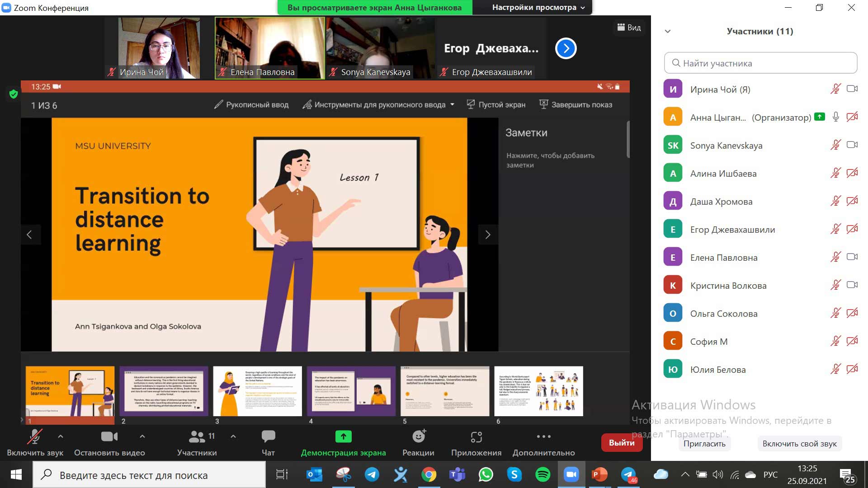Open the More (Дополнительно) three-dots icon
This screenshot has height=488, width=868.
[543, 436]
